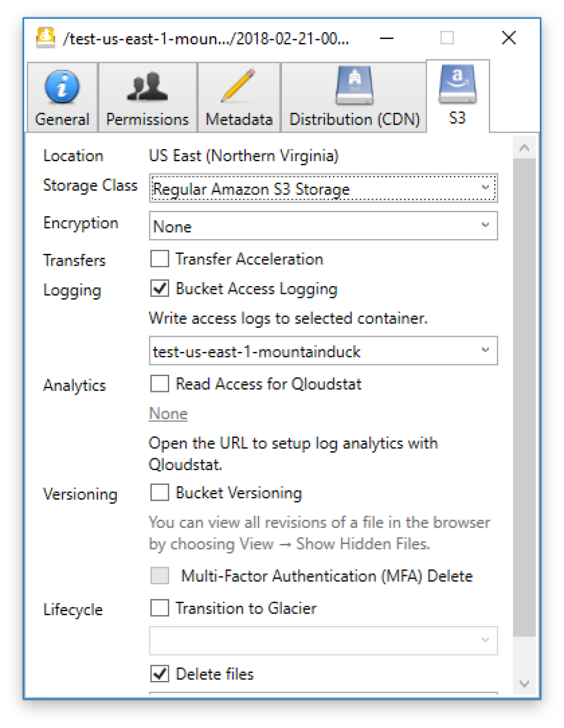Turn on Bucket Versioning
Screen dimensions: 564x728
coord(159,492)
